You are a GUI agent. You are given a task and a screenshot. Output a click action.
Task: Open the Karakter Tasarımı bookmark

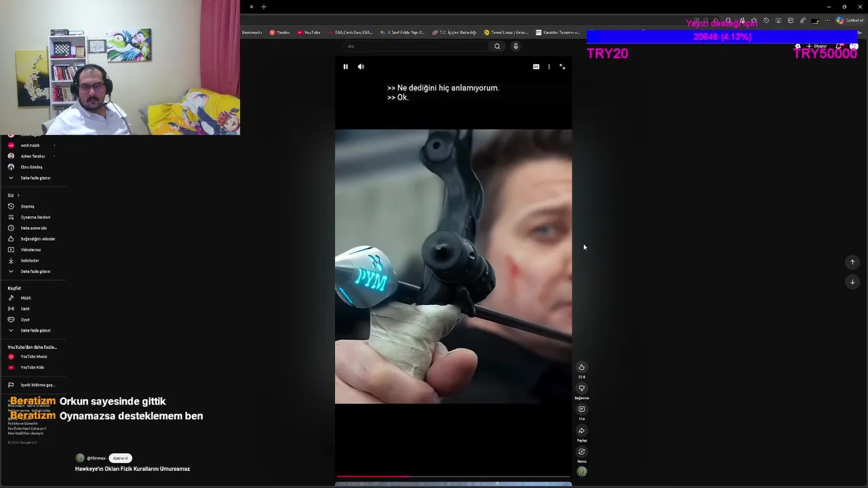(x=558, y=33)
